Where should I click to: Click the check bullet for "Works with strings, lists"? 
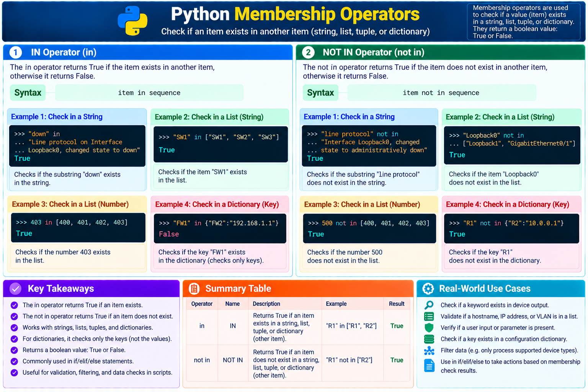pos(14,328)
